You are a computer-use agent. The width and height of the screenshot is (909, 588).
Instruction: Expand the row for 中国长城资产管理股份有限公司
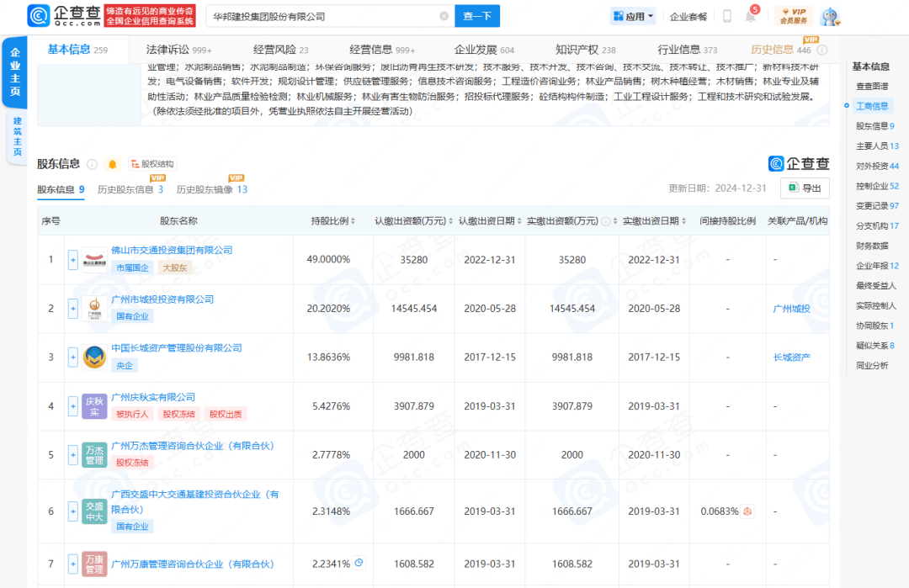tap(73, 357)
